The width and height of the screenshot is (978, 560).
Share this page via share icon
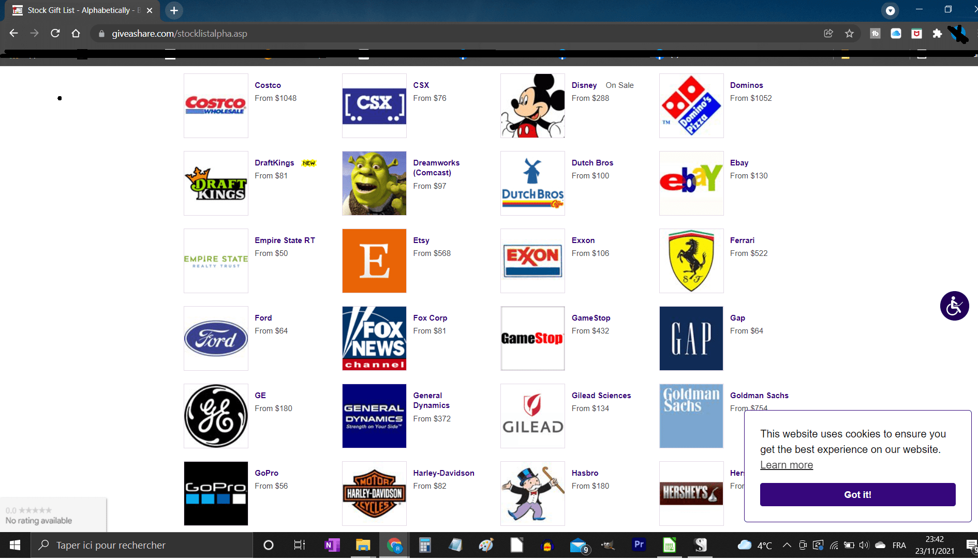pyautogui.click(x=828, y=34)
